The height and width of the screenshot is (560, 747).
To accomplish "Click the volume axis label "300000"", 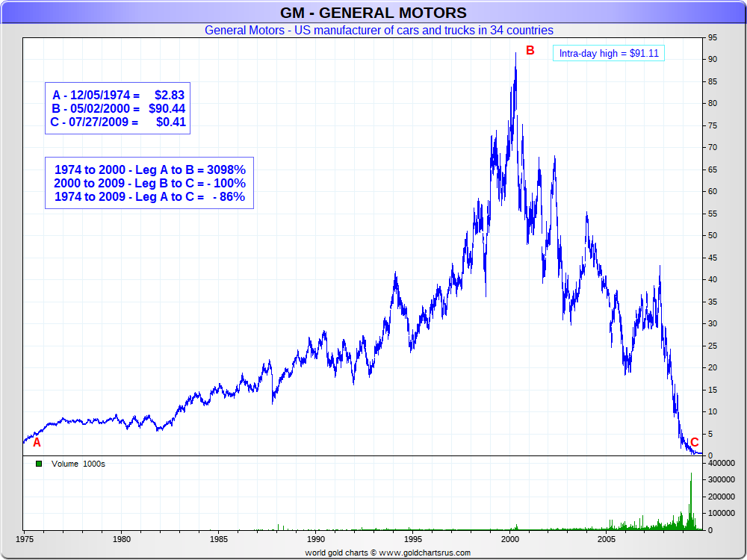I will (722, 479).
